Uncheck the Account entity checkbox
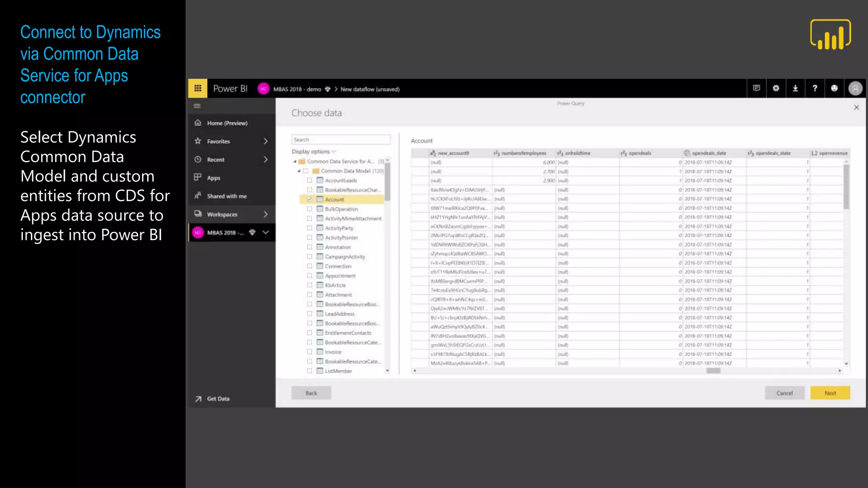 click(309, 200)
